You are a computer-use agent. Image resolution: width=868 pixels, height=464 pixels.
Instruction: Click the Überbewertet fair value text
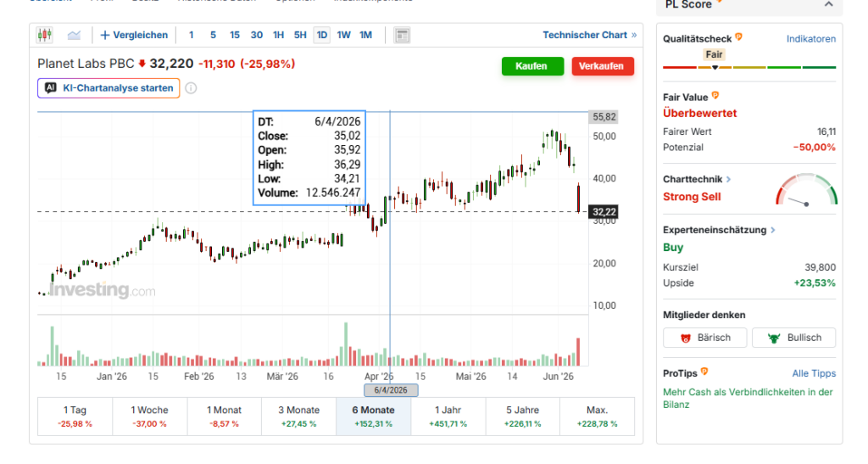(699, 113)
